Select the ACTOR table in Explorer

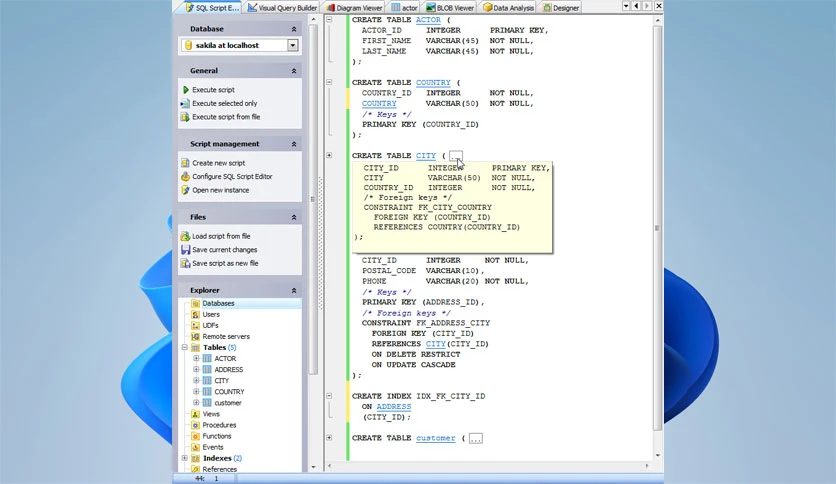tap(225, 359)
